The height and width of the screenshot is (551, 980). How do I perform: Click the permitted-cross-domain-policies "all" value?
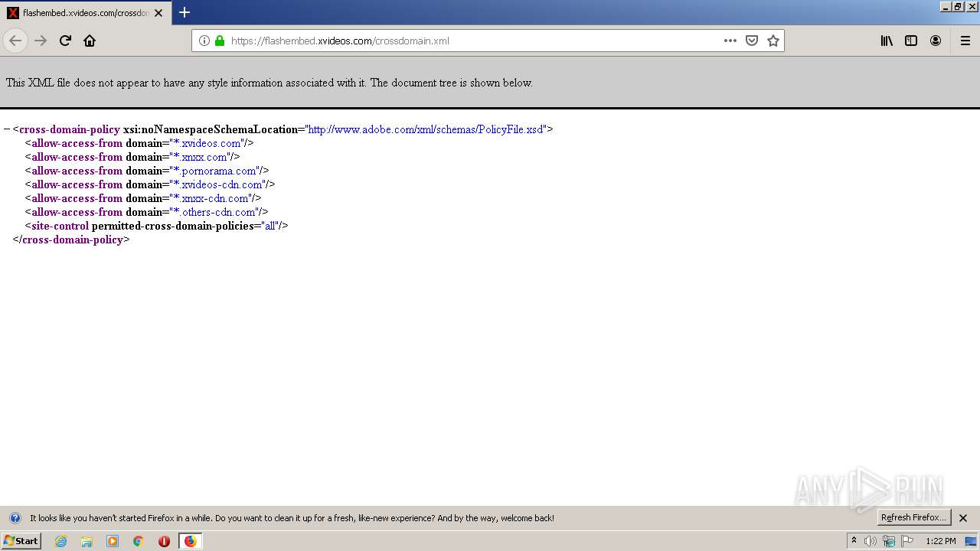(x=270, y=226)
